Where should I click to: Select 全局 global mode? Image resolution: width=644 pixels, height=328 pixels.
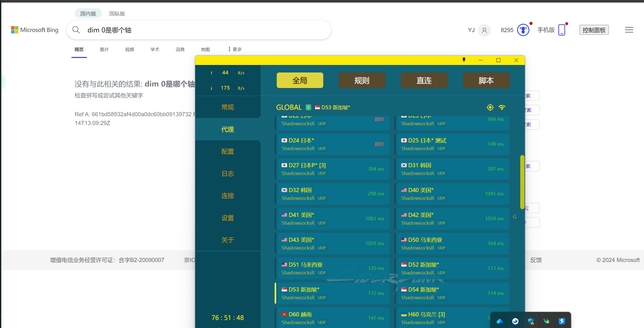click(x=300, y=81)
